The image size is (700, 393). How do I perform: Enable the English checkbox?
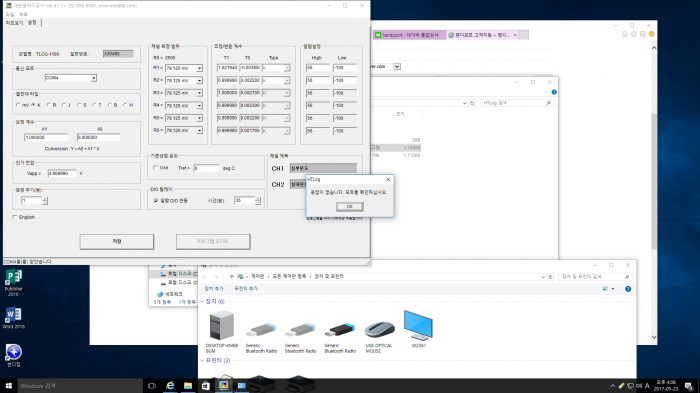point(15,217)
